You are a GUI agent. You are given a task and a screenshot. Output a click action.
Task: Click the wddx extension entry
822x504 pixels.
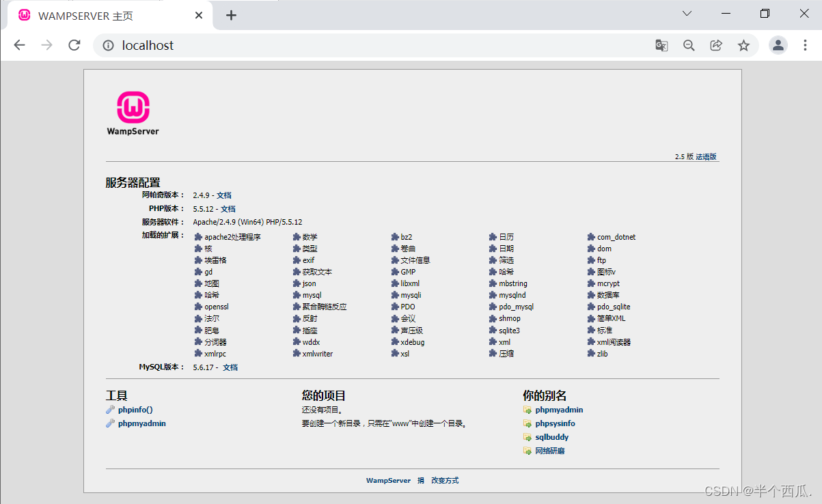[x=311, y=342]
